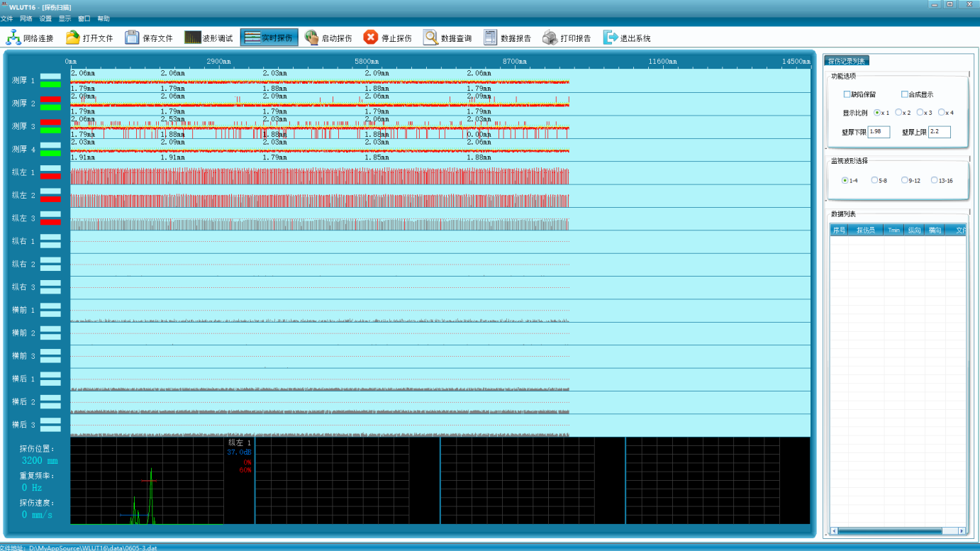Select display ratio x 2
This screenshot has width=980, height=551.
[898, 112]
